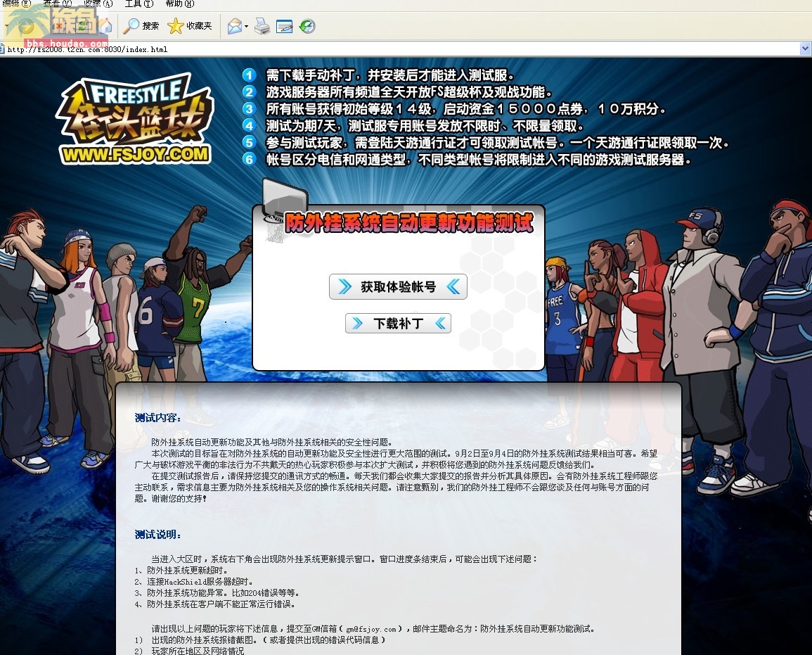This screenshot has width=812, height=655.
Task: Click the Mail envelope toolbar icon
Action: [x=235, y=26]
